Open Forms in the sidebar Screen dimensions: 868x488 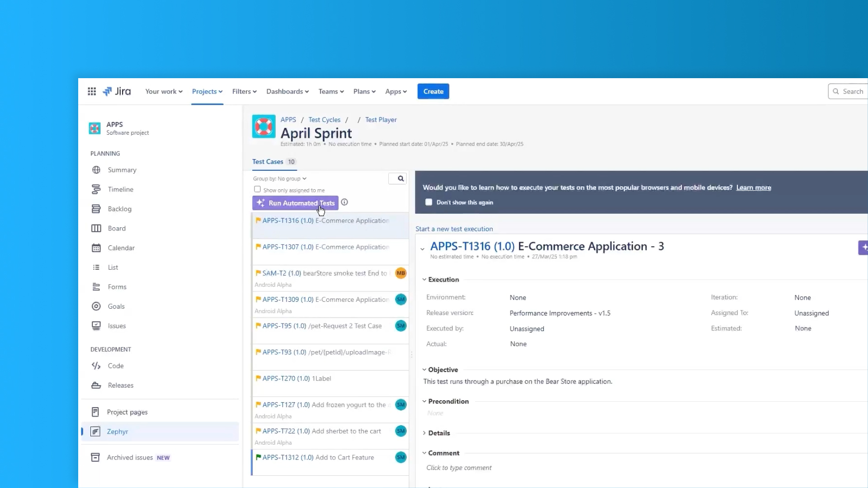[x=117, y=286]
